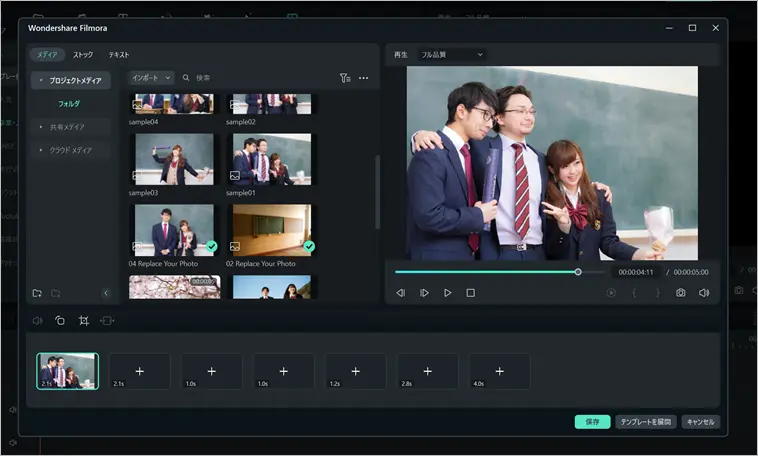Screen dimensions: 758x456
Task: Select the blue sky couple photo thumbnail
Action: [x=272, y=287]
